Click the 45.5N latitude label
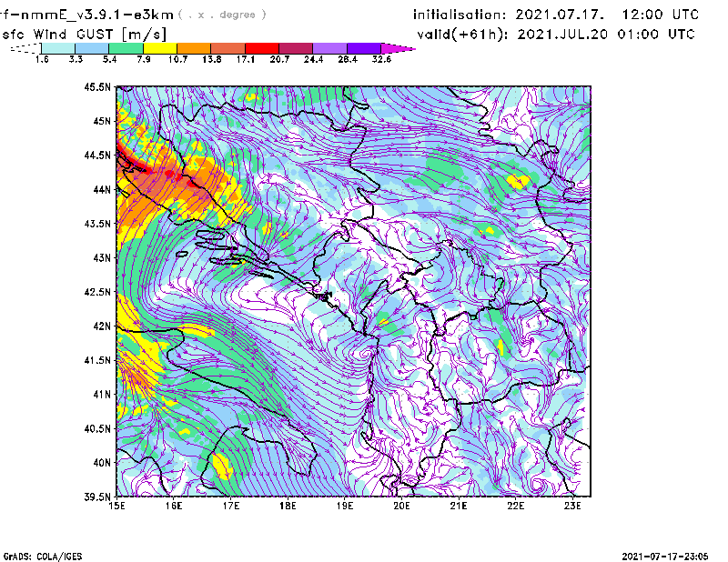This screenshot has width=728, height=562. coord(97,86)
